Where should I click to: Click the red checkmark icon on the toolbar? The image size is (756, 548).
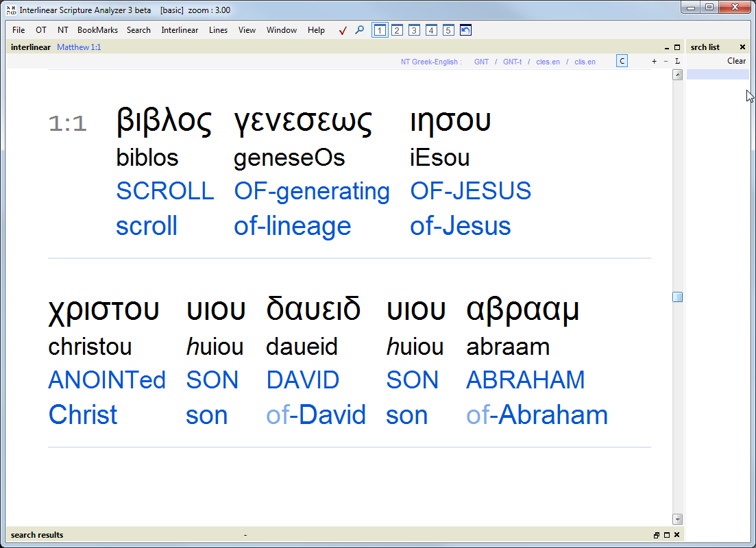tap(342, 30)
